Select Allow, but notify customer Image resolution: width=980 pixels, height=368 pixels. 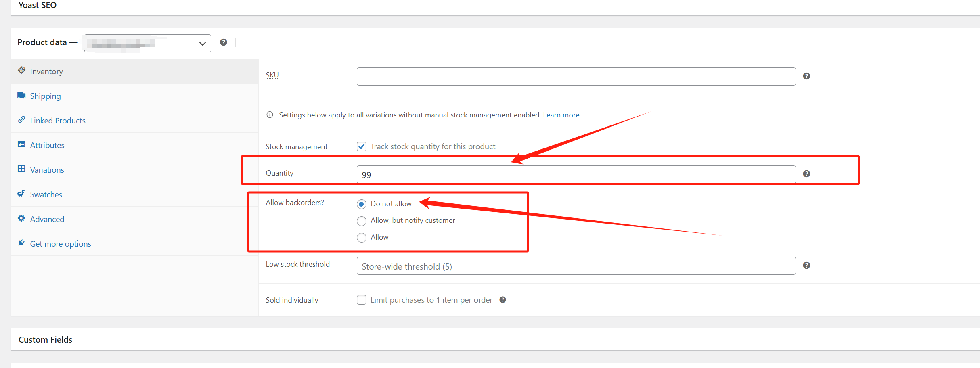[x=361, y=221]
